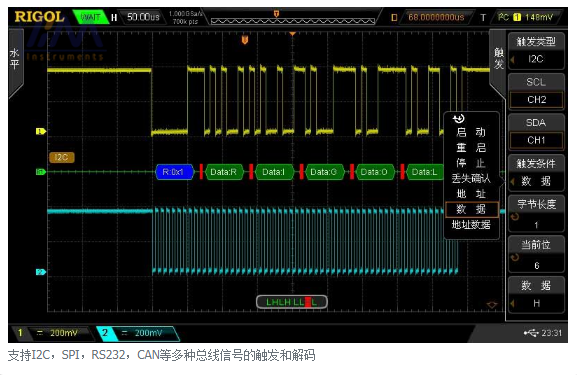Click the channel 2 ground marker icon
This screenshot has width=577, height=375.
(x=40, y=272)
